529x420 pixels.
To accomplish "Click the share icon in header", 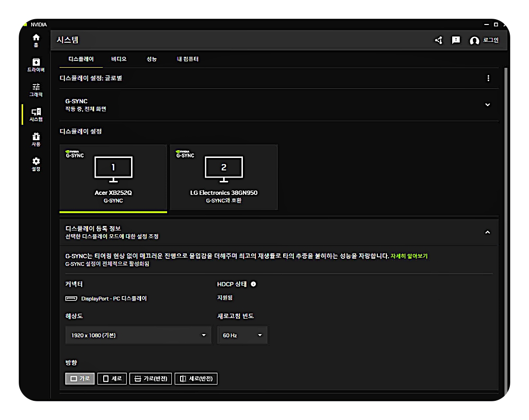I will point(439,40).
